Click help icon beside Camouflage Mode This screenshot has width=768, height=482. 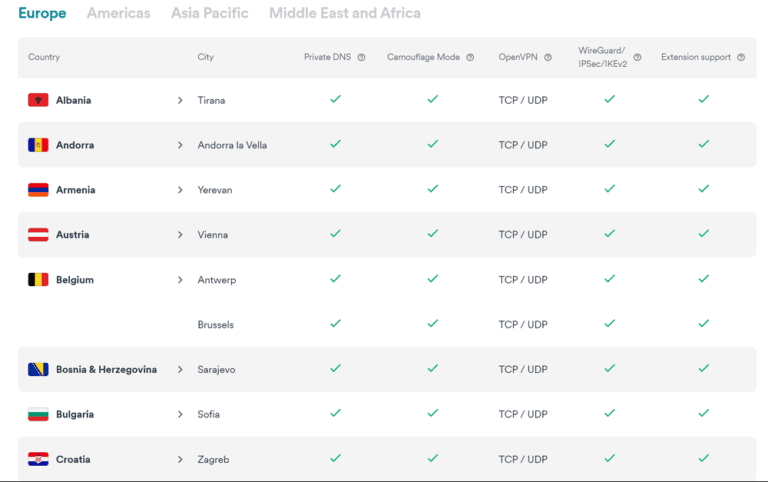(470, 58)
